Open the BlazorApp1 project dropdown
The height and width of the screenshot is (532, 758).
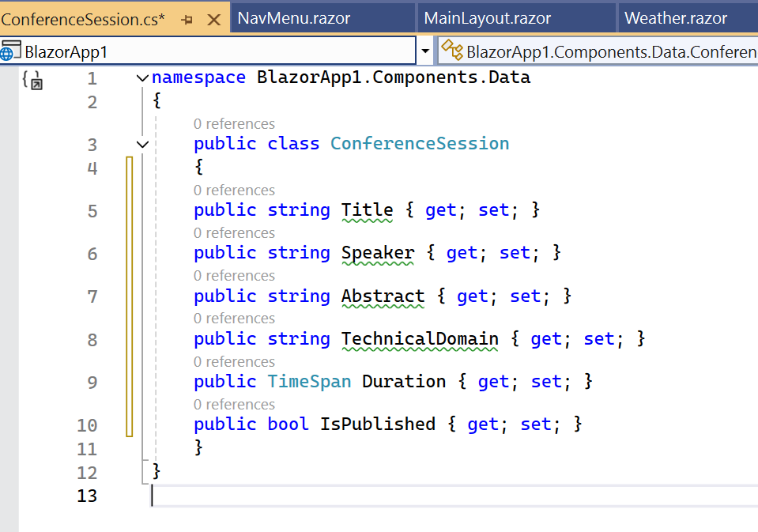coord(426,50)
